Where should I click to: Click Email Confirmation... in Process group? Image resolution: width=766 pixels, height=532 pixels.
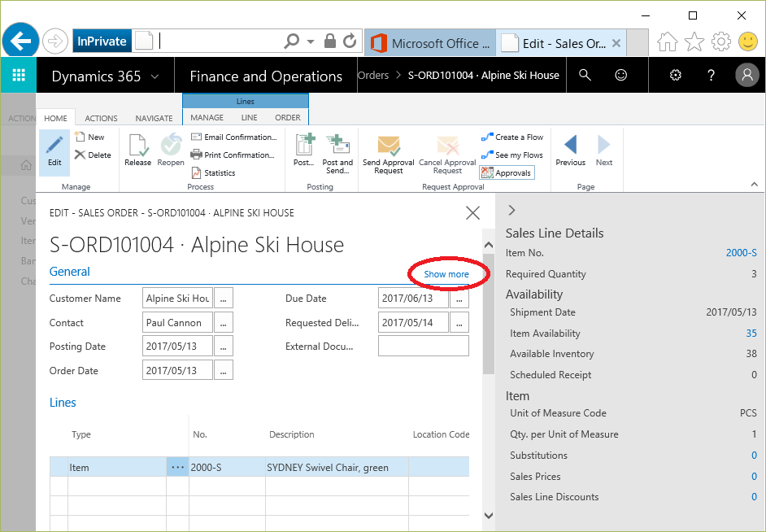234,137
